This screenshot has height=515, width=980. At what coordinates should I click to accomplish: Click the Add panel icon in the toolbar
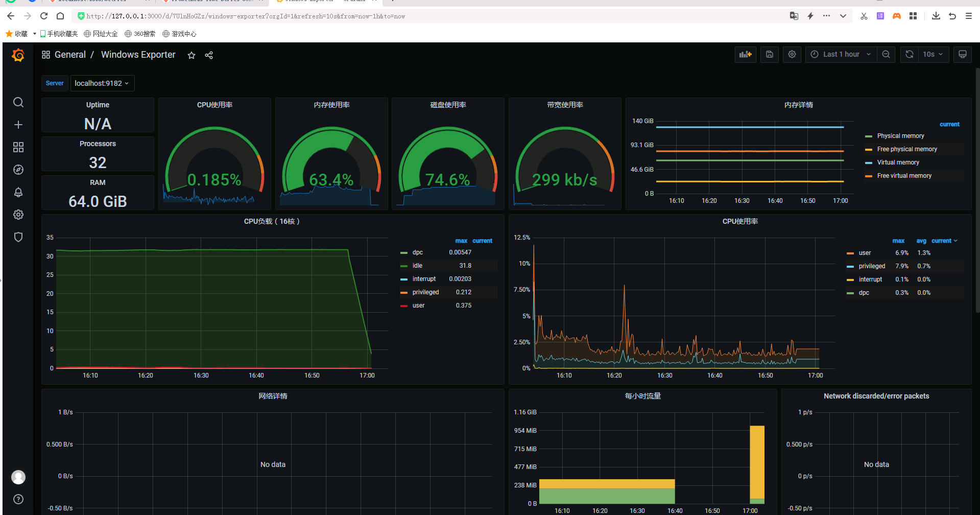[x=745, y=55]
